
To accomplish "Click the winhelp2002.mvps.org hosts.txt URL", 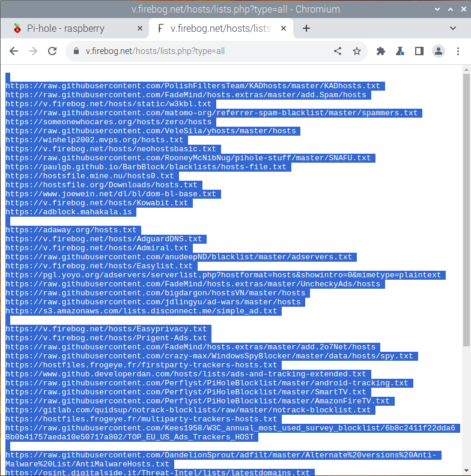I will pyautogui.click(x=94, y=140).
